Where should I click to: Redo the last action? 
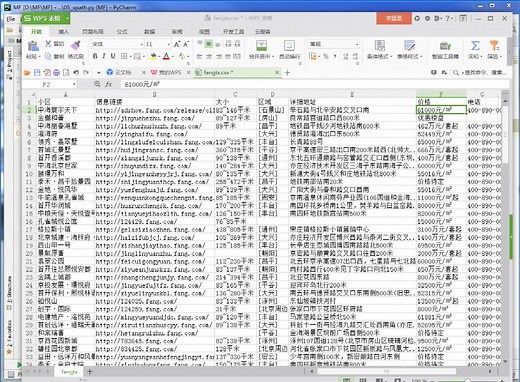tap(86, 72)
